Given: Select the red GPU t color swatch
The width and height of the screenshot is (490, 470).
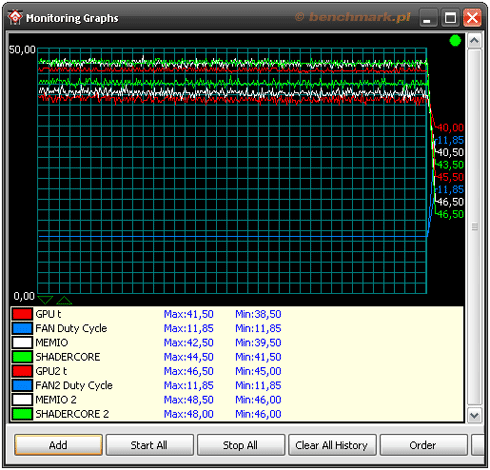Looking at the screenshot, I should pos(22,314).
